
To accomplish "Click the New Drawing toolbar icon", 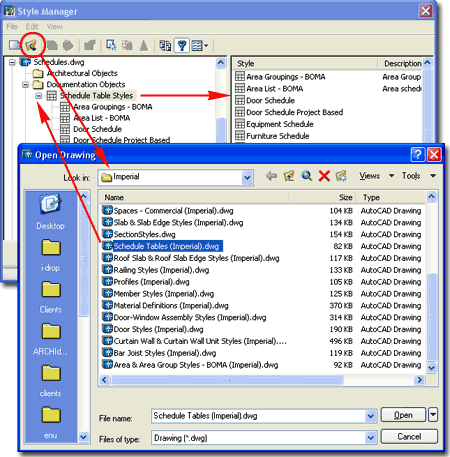I will coord(14,45).
